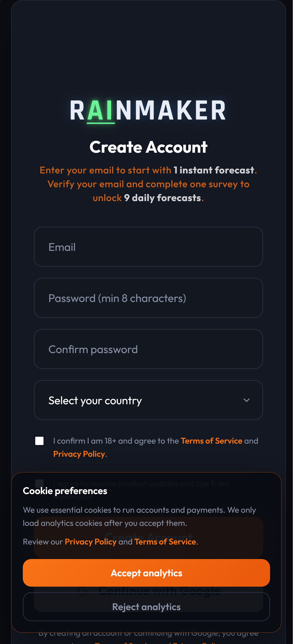Tick the 18+ age confirmation checkbox
Screen dimensions: 297x644
40,441
